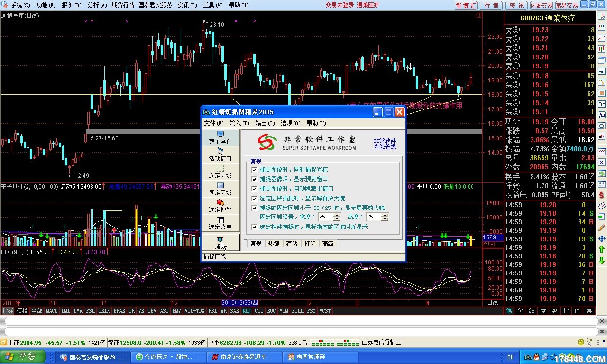
Task: Select 选定控件 control capture mode
Action: (221, 206)
